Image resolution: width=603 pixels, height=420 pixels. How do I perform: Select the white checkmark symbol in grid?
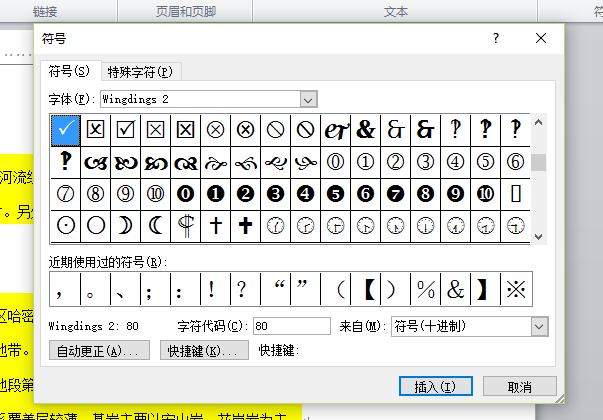(65, 130)
